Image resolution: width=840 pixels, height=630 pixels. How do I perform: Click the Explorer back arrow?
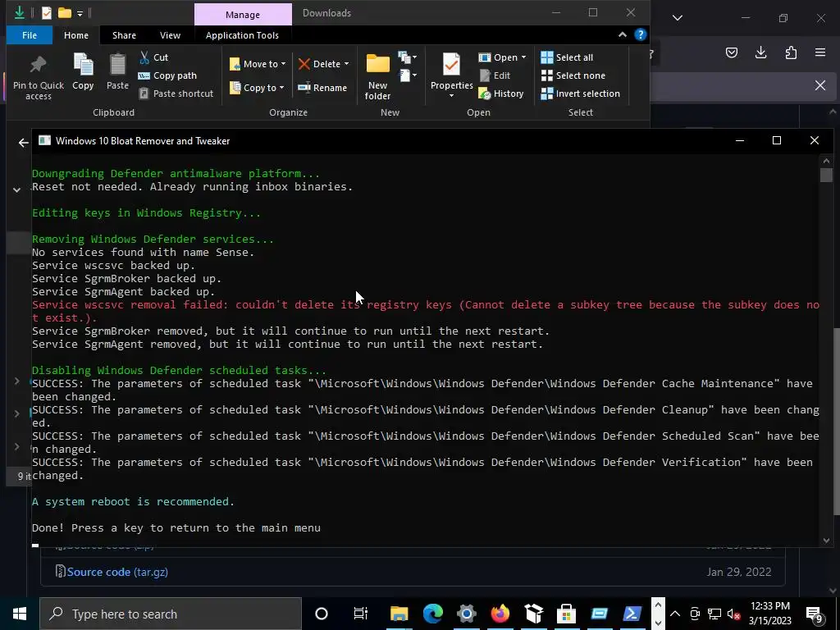tap(23, 142)
